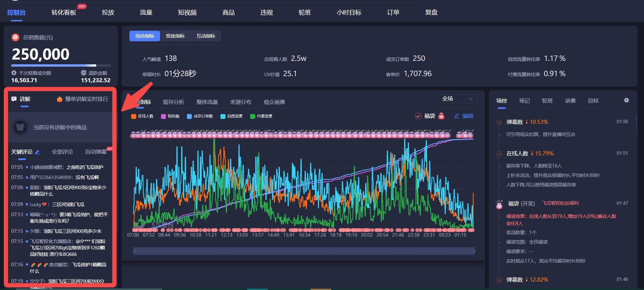This screenshot has height=290, width=644.
Task: Click the 编辑 link above chart
Action: (464, 116)
